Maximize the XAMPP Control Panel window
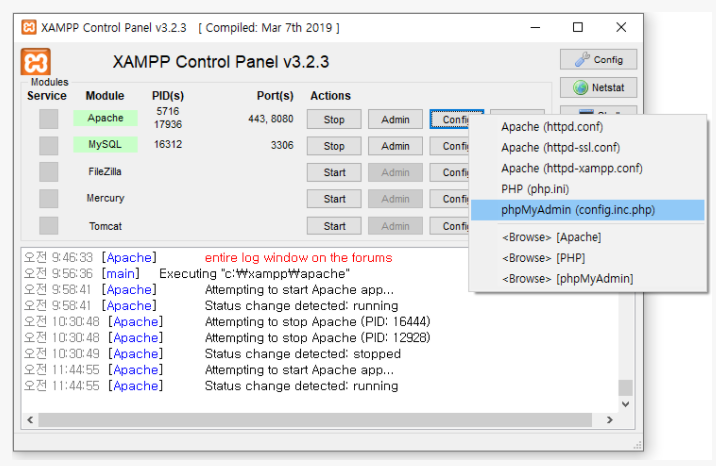 [578, 27]
